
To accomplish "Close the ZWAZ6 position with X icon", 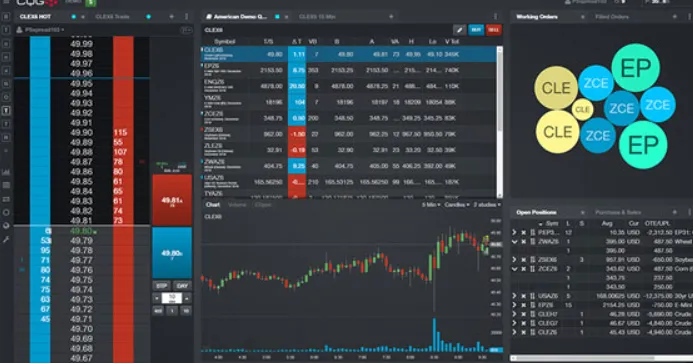I will coord(523,241).
